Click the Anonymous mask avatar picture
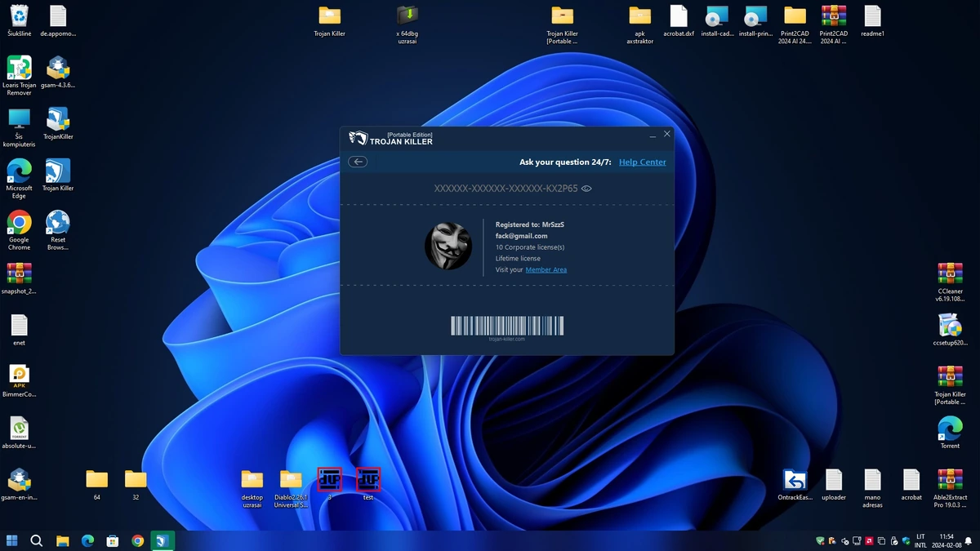 click(x=448, y=247)
